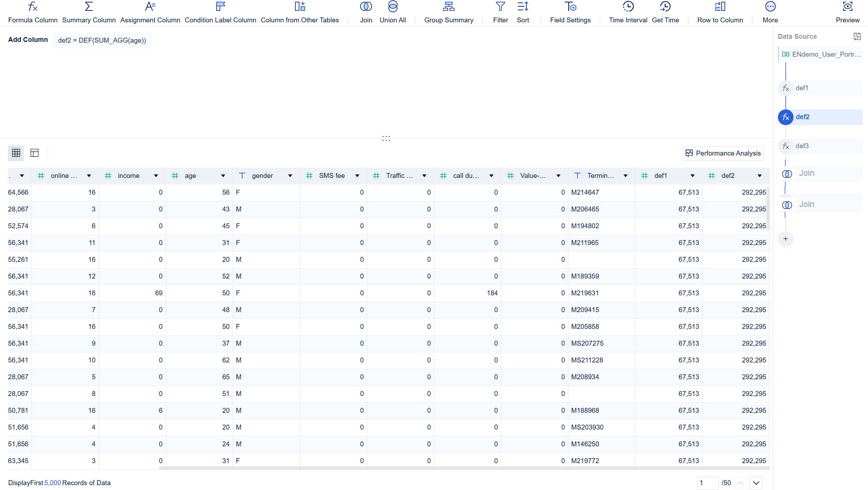This screenshot has height=490, width=868.
Task: Go to the next data page
Action: 756,483
